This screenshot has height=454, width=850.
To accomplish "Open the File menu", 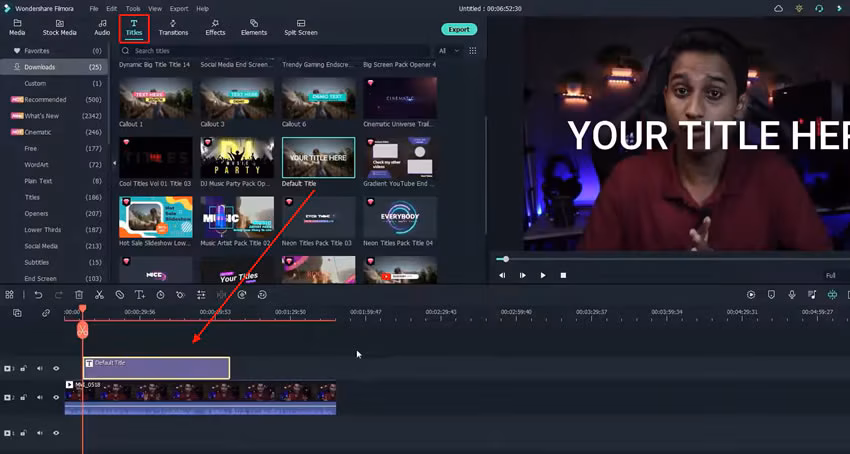I will (x=94, y=9).
